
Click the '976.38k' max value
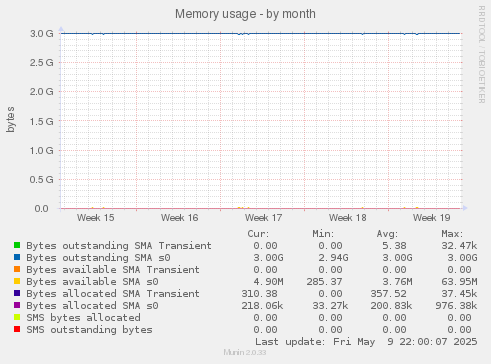(x=456, y=306)
